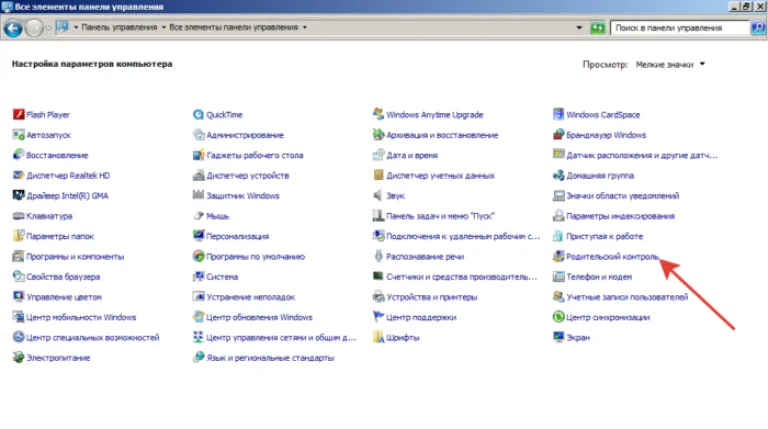
Task: Click the Защитник Windows icon
Action: pyautogui.click(x=198, y=195)
